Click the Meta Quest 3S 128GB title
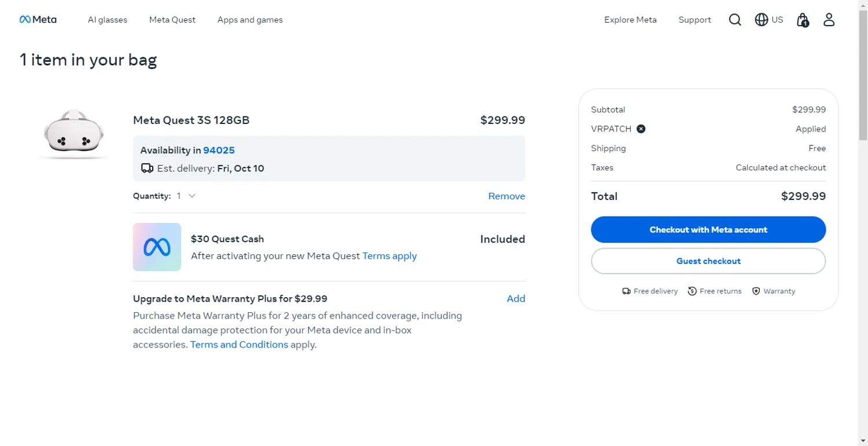 [x=192, y=120]
